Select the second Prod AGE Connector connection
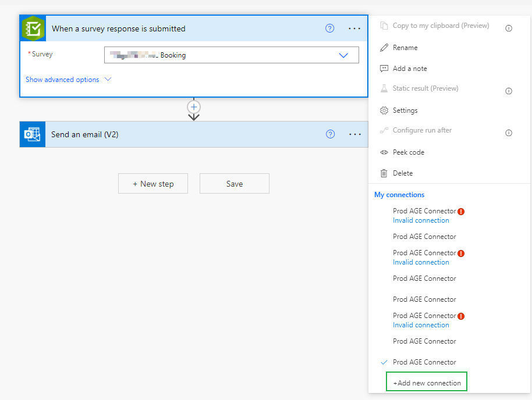Screen dimensions: 532x400 (x=424, y=236)
